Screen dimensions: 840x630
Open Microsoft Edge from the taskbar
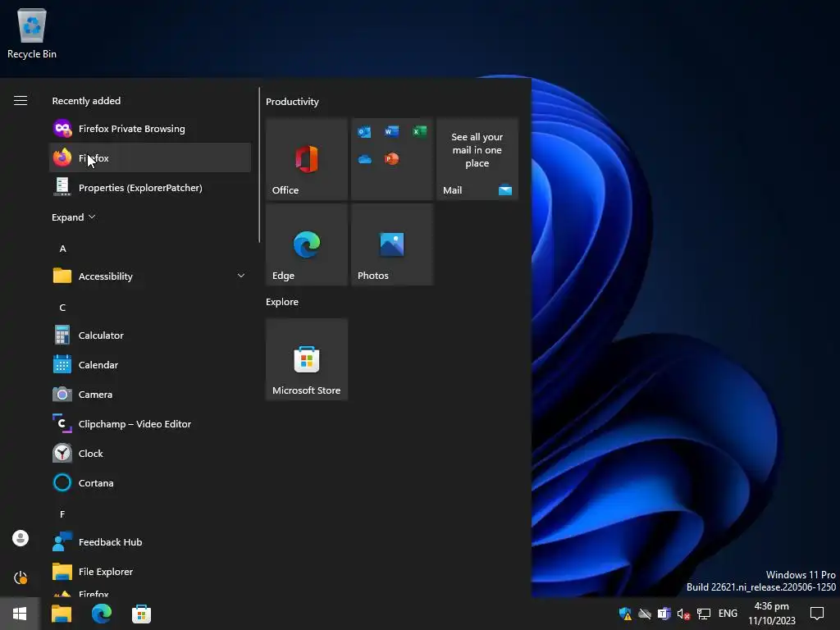101,614
